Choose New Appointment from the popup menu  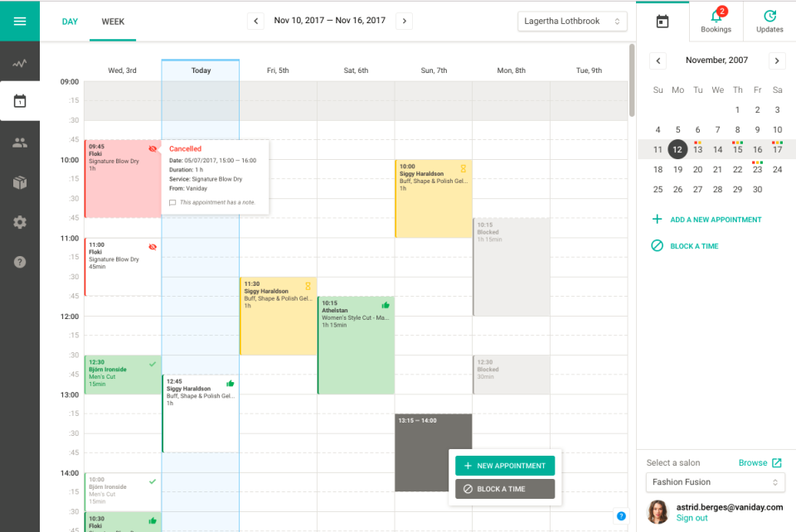(504, 466)
